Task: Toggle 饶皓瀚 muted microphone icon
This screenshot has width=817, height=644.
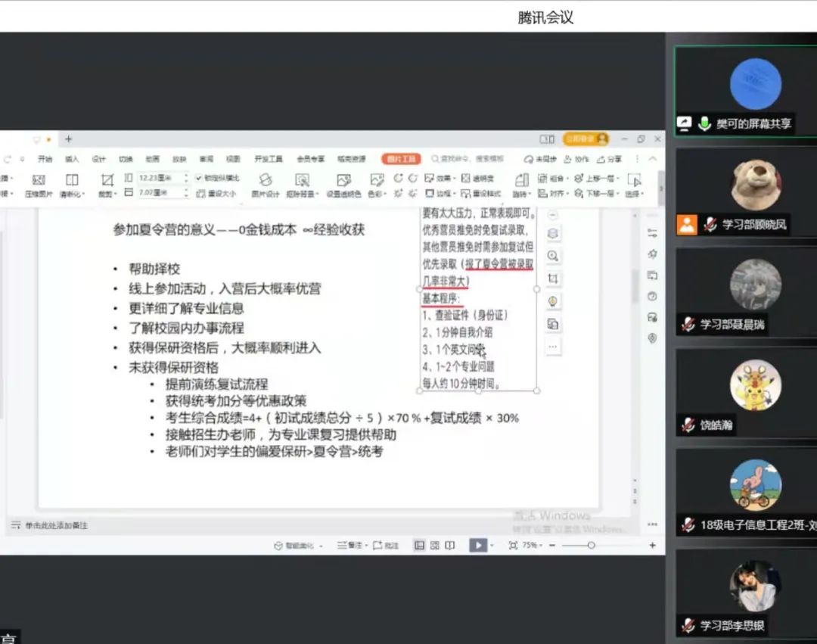Action: pos(688,425)
